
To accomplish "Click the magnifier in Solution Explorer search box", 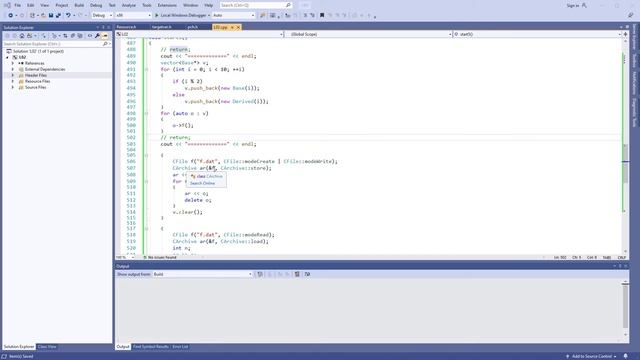I will click(x=105, y=44).
